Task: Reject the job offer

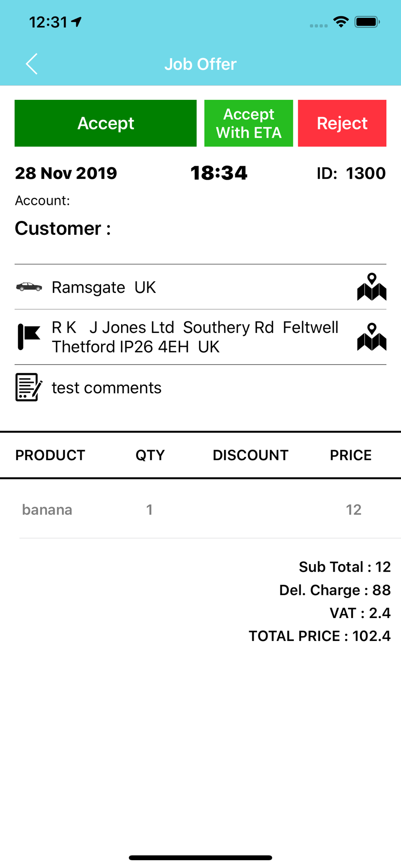Action: pyautogui.click(x=342, y=123)
